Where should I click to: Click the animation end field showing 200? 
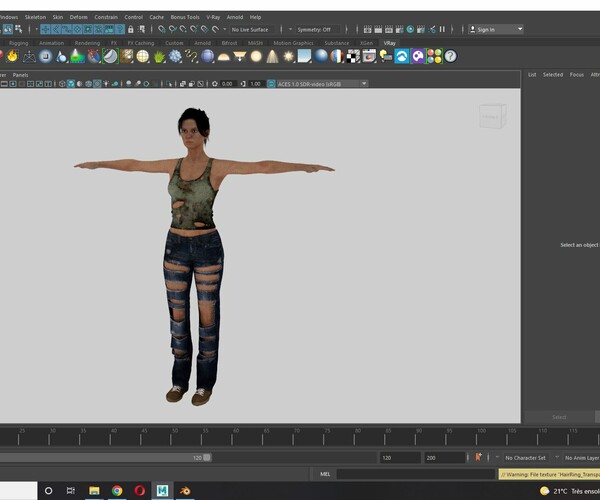click(x=443, y=458)
